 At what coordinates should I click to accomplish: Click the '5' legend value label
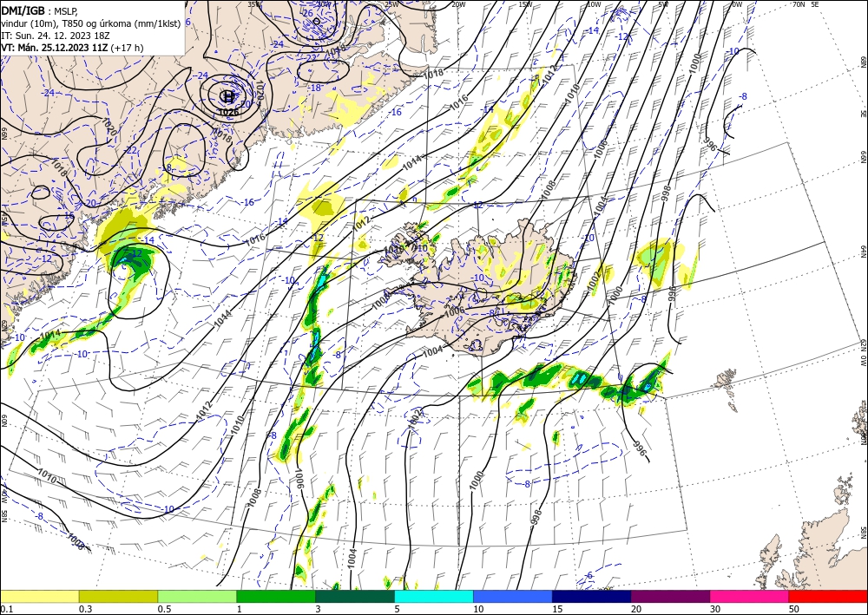point(398,609)
